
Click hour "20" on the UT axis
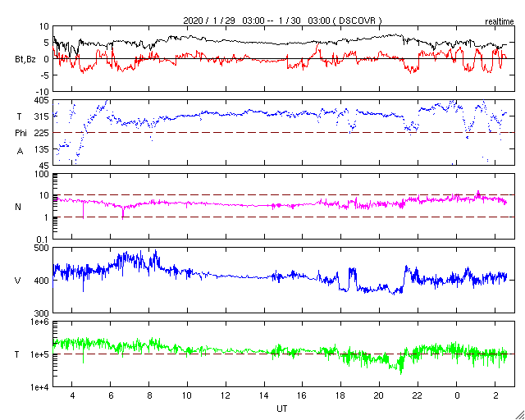[379, 396]
